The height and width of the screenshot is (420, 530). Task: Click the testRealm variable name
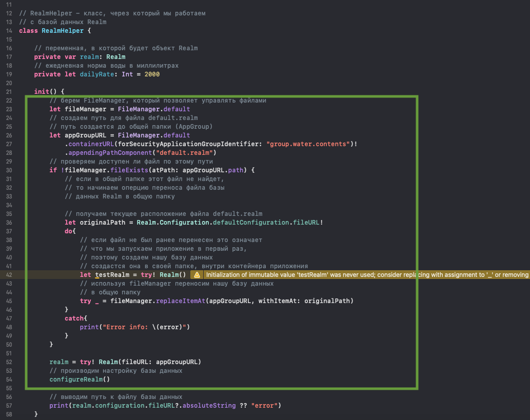point(112,275)
